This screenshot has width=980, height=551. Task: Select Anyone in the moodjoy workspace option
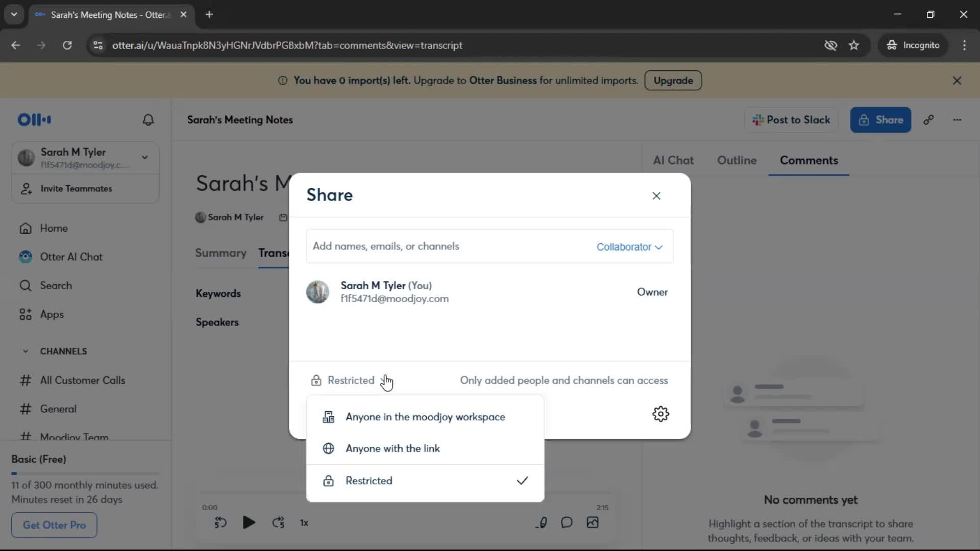(x=425, y=417)
